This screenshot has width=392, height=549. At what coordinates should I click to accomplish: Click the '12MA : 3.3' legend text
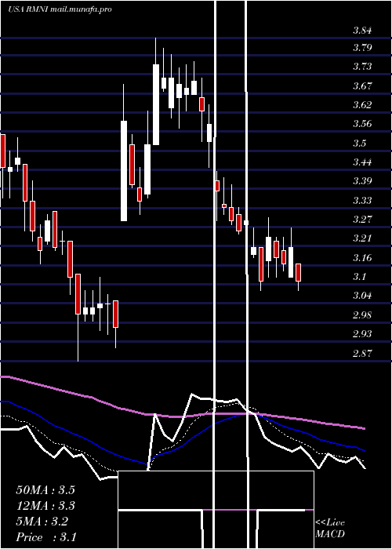(45, 506)
